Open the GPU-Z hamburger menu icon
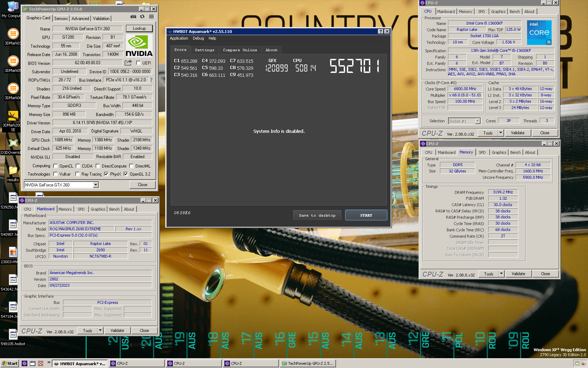The height and width of the screenshot is (368, 588). [x=151, y=16]
